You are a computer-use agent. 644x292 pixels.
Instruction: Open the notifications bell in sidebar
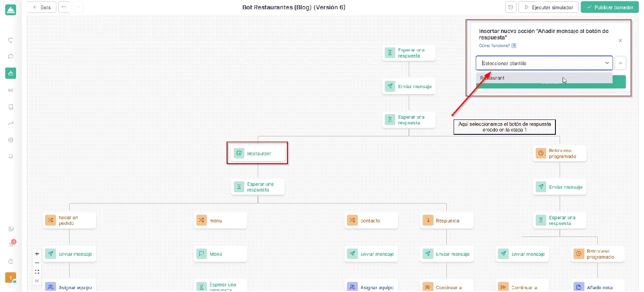pyautogui.click(x=11, y=156)
